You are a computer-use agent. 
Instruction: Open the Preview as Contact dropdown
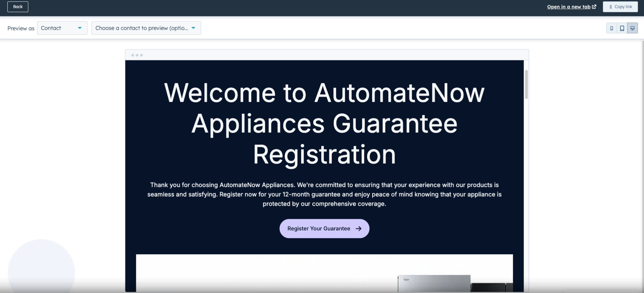(62, 28)
